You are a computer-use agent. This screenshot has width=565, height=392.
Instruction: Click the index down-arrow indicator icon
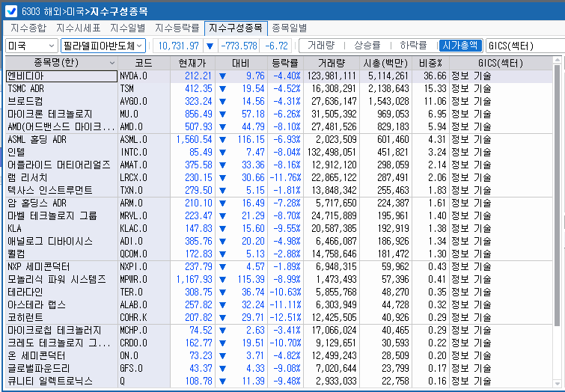click(x=210, y=46)
